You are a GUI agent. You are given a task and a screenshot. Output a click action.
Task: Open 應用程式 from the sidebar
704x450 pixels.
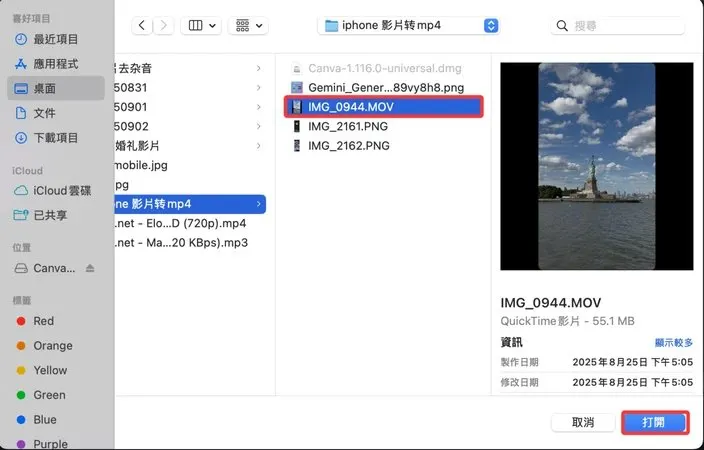(x=56, y=64)
